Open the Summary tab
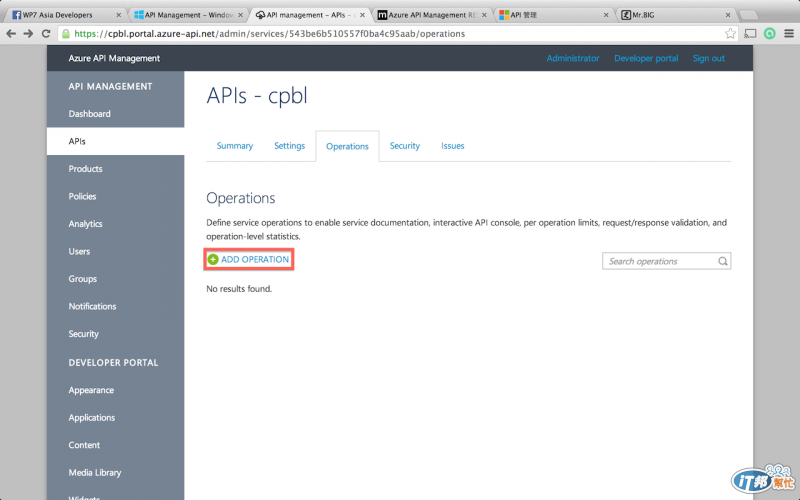The width and height of the screenshot is (800, 500). 235,146
